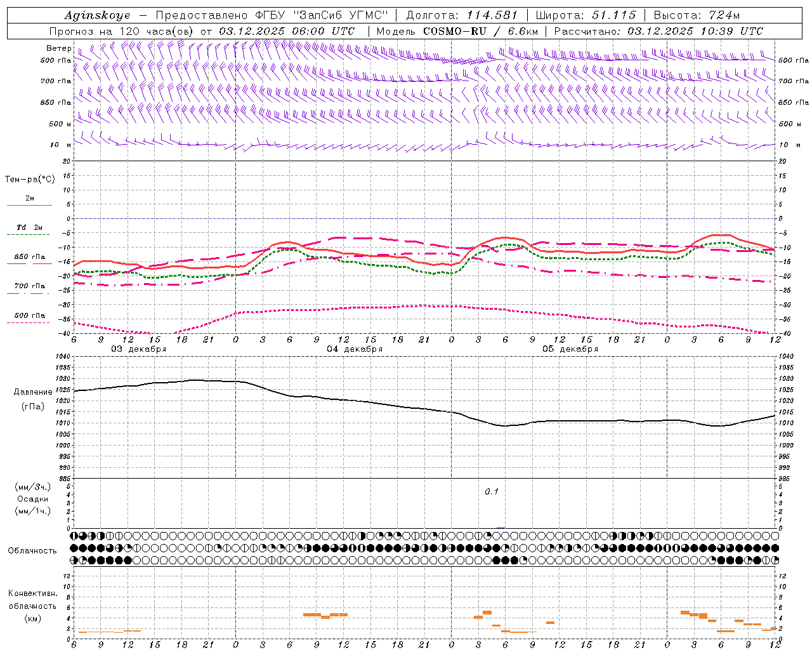
Task: Click the Широта: 51.115 value
Action: click(586, 15)
